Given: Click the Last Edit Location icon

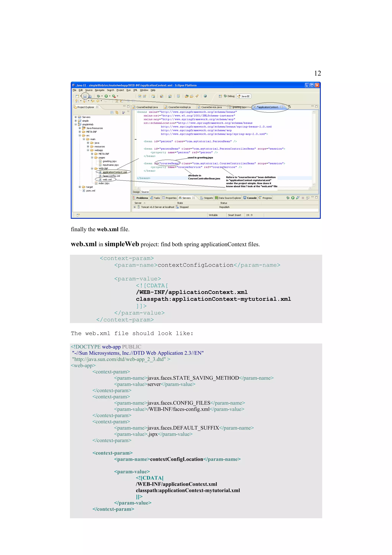Looking at the screenshot, I should pos(92,101).
